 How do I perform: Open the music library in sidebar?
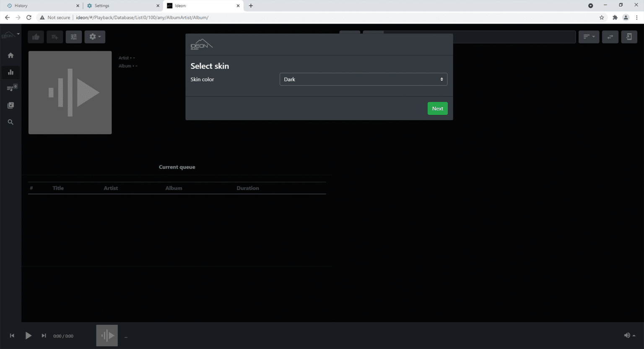tap(10, 105)
